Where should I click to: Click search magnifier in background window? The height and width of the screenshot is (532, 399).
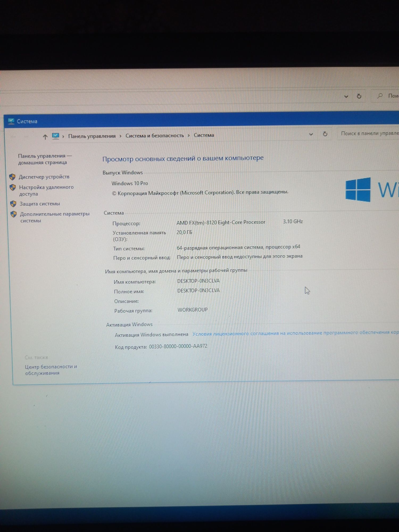[x=380, y=95]
